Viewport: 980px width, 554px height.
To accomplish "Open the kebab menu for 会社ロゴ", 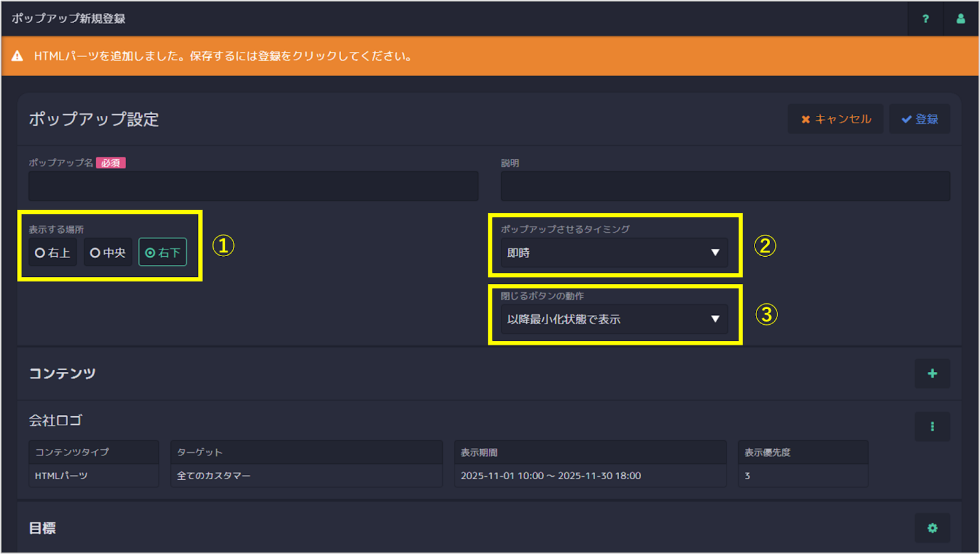I will [x=932, y=426].
